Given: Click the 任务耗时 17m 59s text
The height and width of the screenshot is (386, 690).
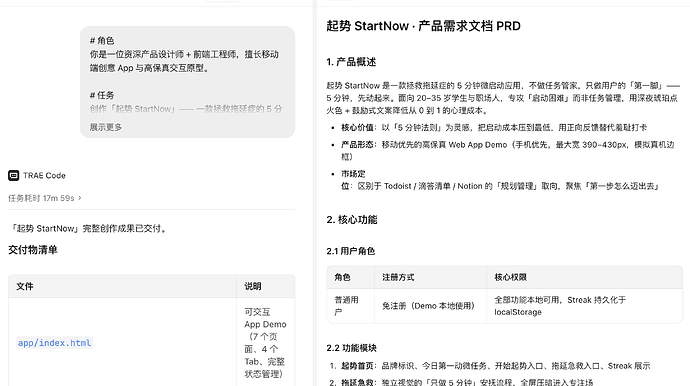Looking at the screenshot, I should [41, 198].
